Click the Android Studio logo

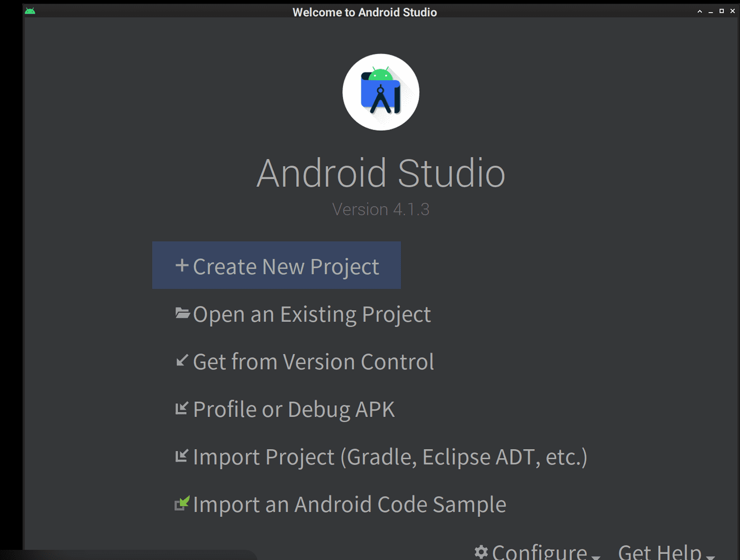click(x=381, y=92)
